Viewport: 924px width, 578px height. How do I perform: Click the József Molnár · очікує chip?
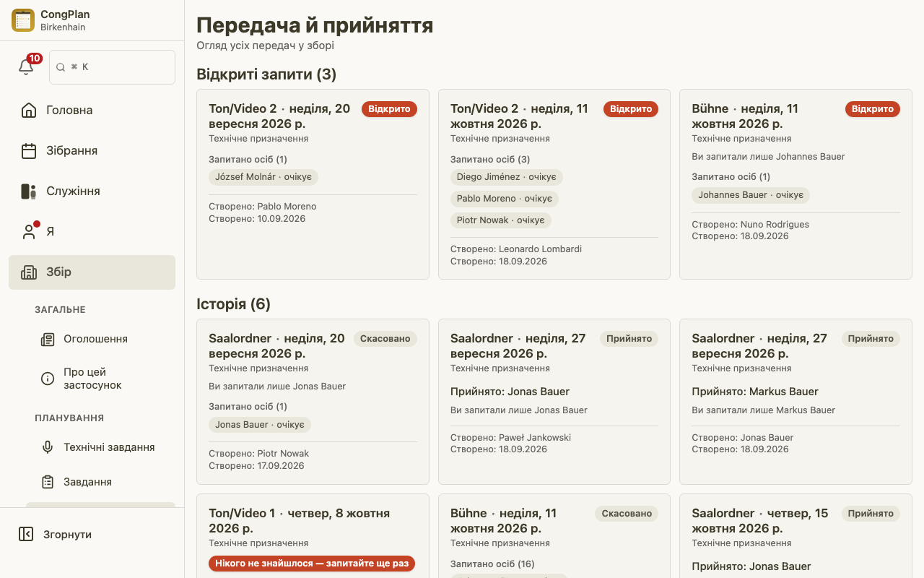(x=263, y=177)
